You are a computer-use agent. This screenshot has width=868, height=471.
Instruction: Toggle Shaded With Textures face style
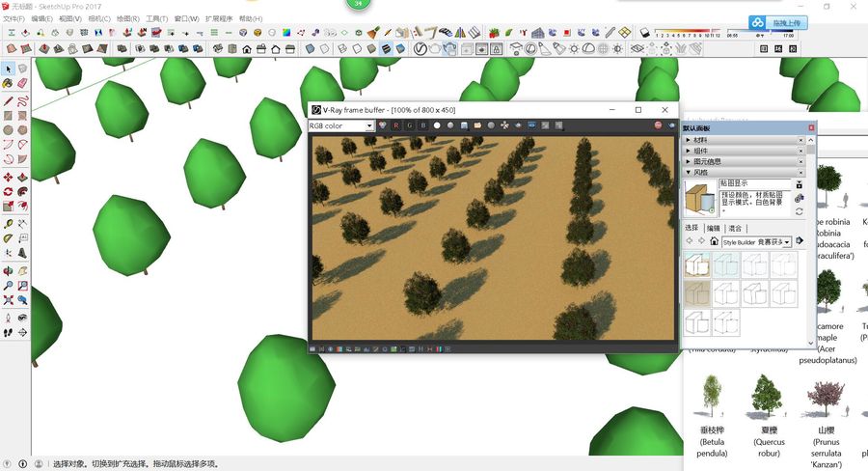386,49
